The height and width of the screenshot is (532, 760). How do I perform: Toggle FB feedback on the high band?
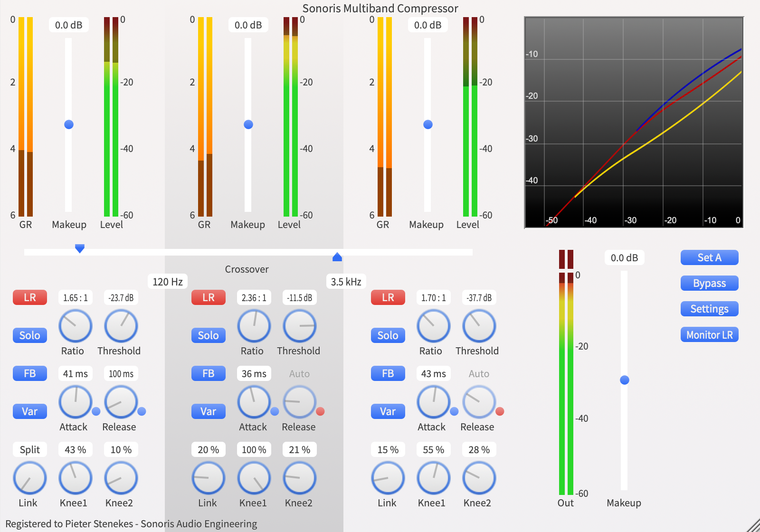click(388, 373)
